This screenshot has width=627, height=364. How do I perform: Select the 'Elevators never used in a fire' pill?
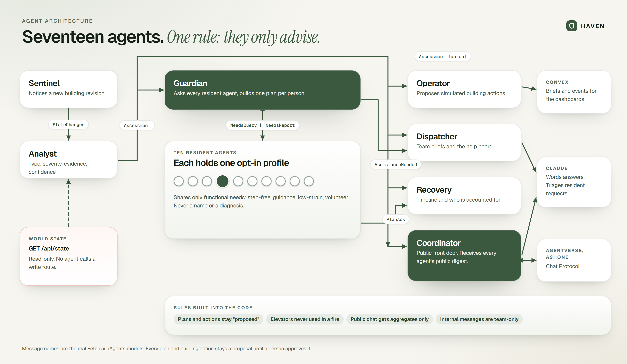pyautogui.click(x=305, y=319)
